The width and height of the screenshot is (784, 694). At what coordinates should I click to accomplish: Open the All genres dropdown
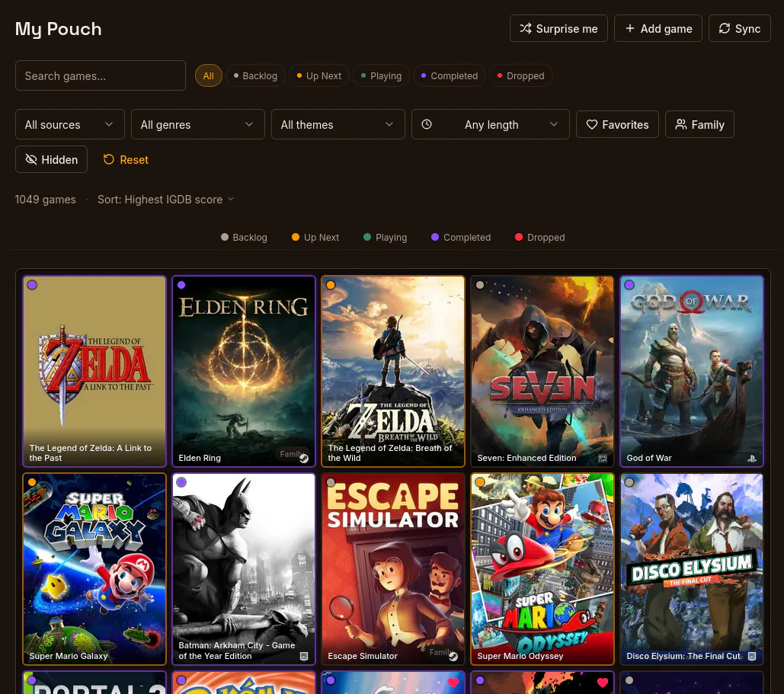[198, 124]
